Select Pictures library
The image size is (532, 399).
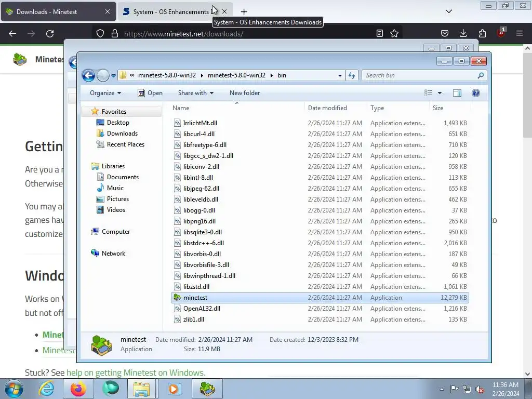point(118,199)
